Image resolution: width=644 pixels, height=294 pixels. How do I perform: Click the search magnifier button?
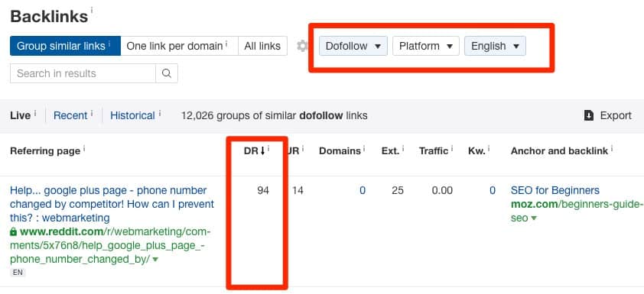pos(167,73)
